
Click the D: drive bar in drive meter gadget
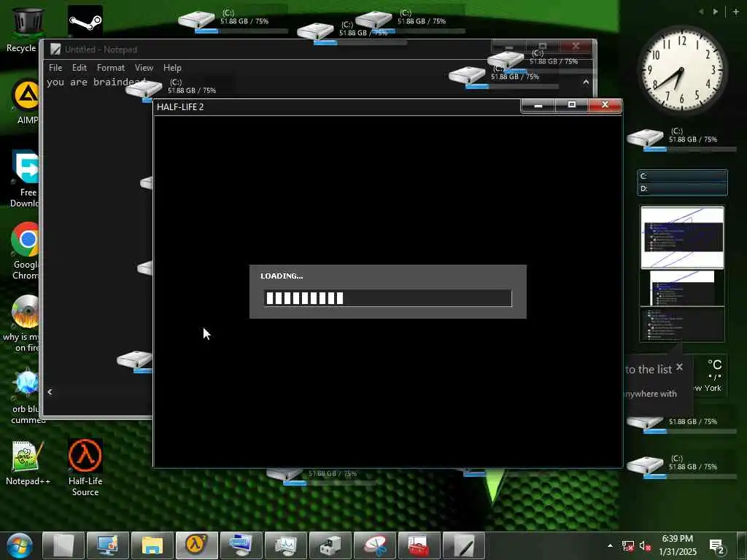pyautogui.click(x=682, y=189)
